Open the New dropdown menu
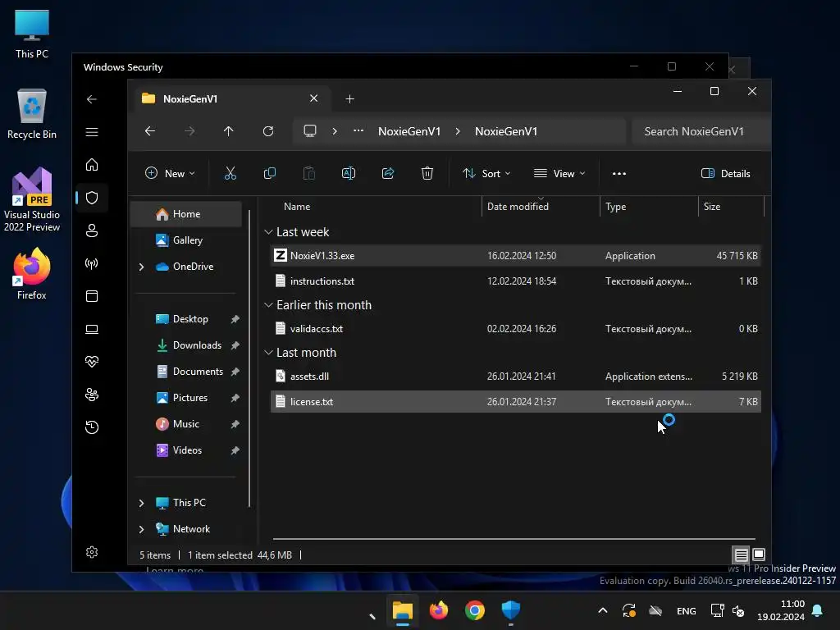The width and height of the screenshot is (840, 630). point(171,173)
